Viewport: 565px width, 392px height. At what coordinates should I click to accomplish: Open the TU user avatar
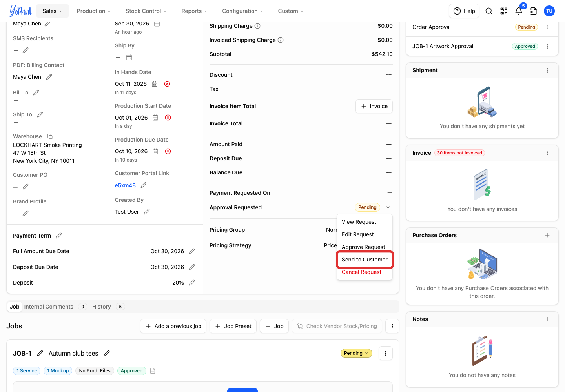click(x=549, y=11)
